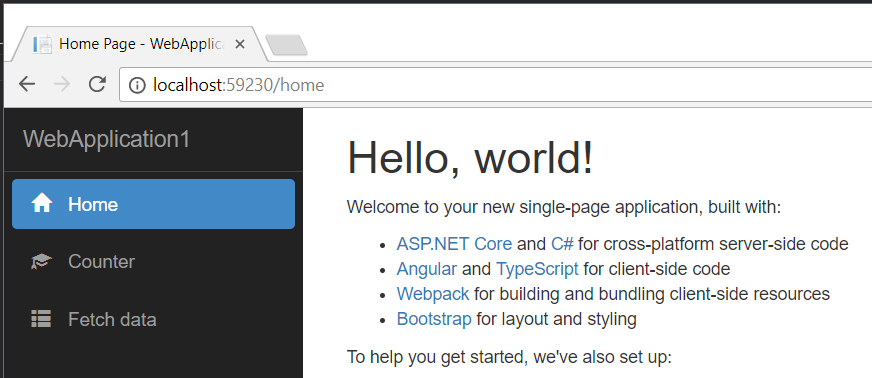The width and height of the screenshot is (872, 378).
Task: Focus the localhost:59230/home address bar
Action: [x=496, y=85]
